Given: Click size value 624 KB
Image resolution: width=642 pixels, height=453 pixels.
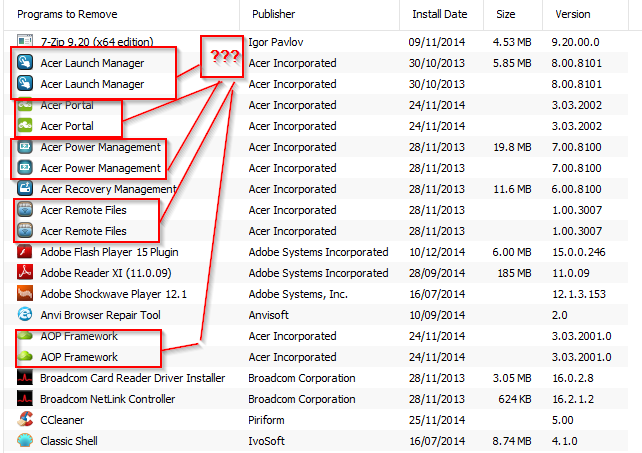Looking at the screenshot, I should click(515, 399).
